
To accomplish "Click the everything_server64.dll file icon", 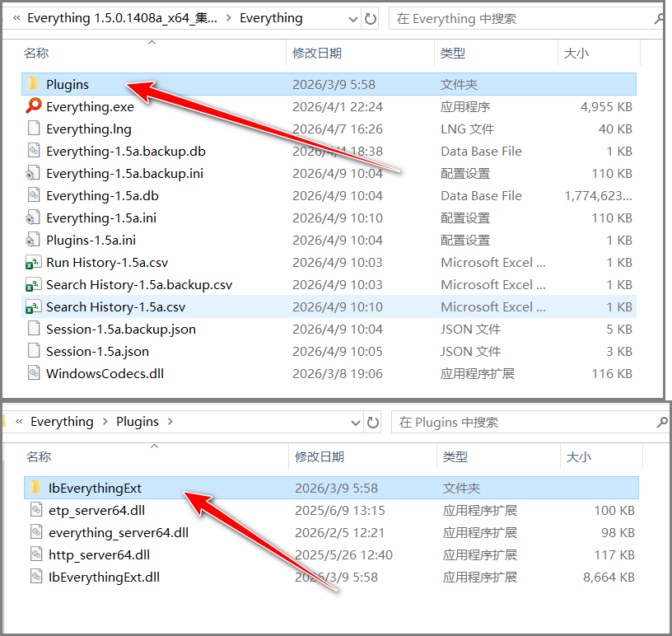I will point(36,532).
